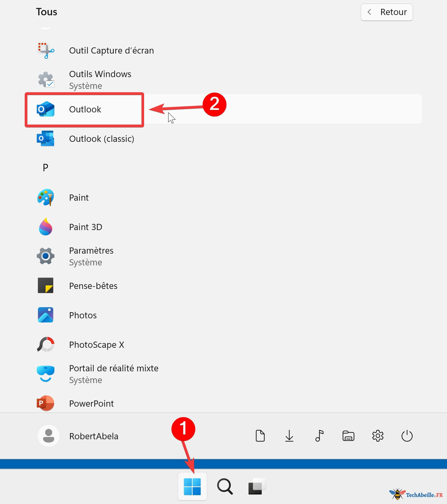Open the Paramètres gear icon
This screenshot has width=447, height=504.
click(x=46, y=256)
